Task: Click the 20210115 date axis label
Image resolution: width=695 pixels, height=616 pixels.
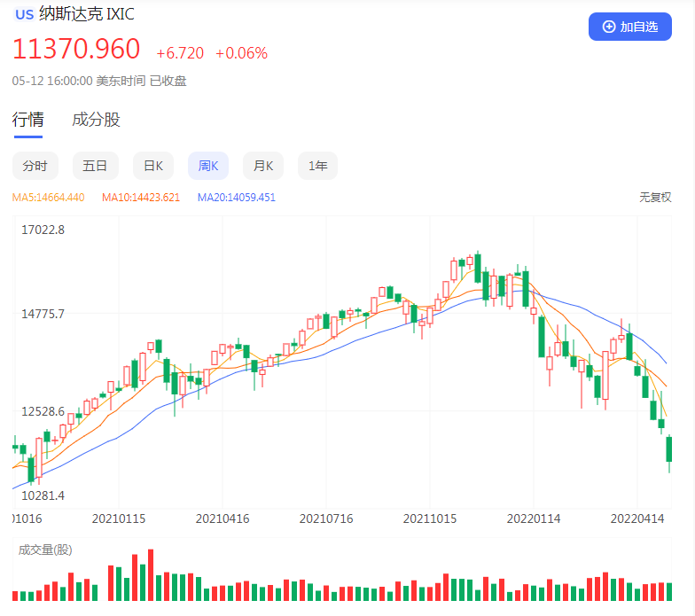Action: point(119,519)
